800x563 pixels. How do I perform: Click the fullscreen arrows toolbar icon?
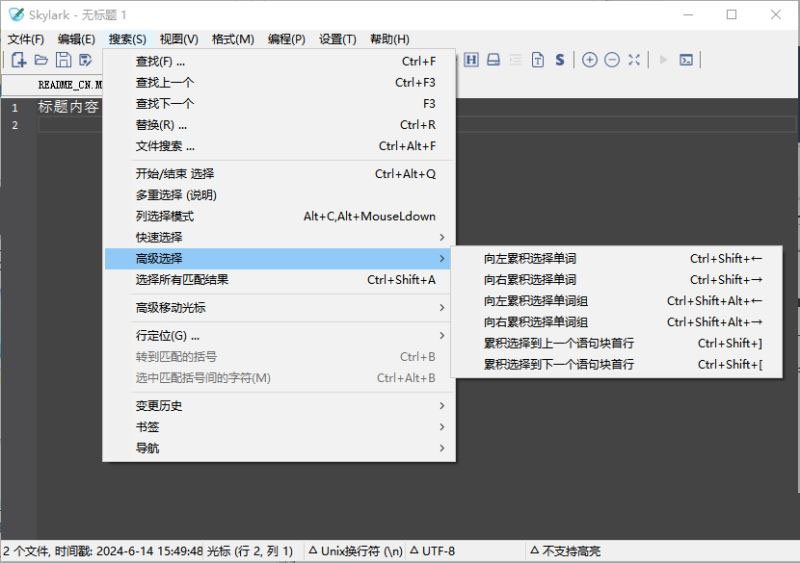tap(634, 60)
